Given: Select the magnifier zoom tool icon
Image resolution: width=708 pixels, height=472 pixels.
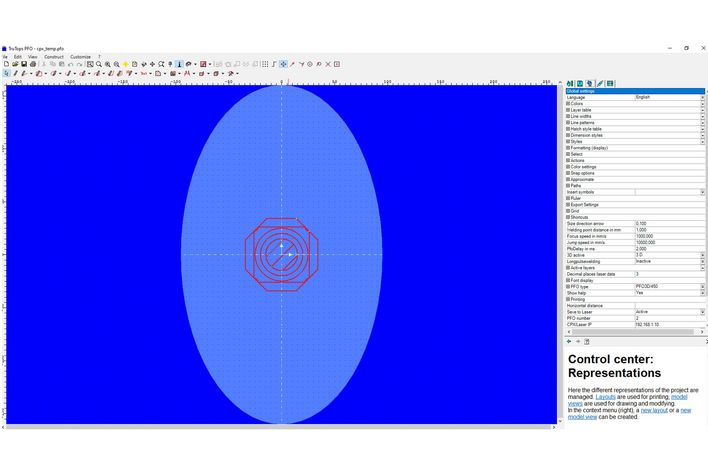Looking at the screenshot, I should pyautogui.click(x=99, y=64).
